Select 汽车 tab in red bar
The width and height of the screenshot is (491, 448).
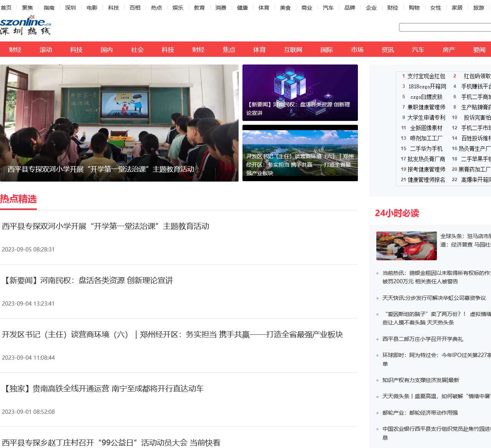418,50
